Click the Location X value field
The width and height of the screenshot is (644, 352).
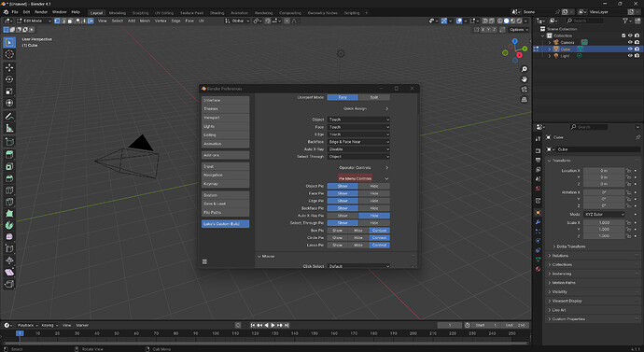click(604, 171)
